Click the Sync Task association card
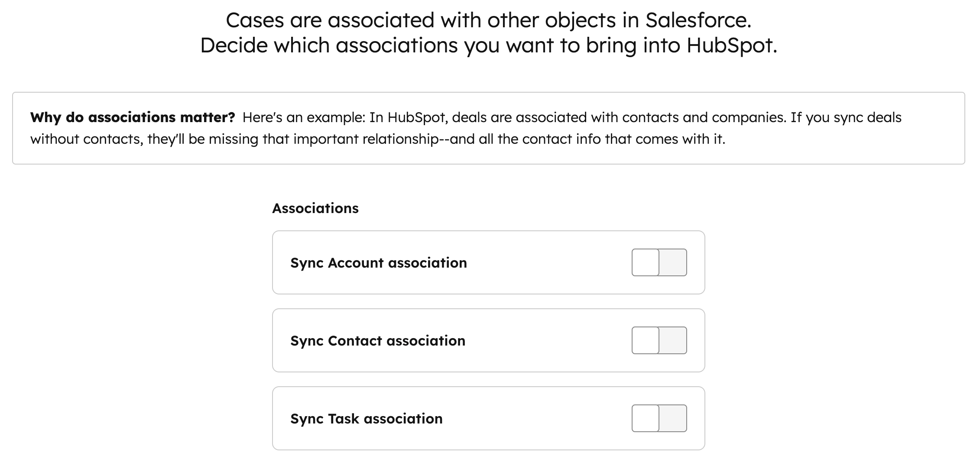 [489, 418]
